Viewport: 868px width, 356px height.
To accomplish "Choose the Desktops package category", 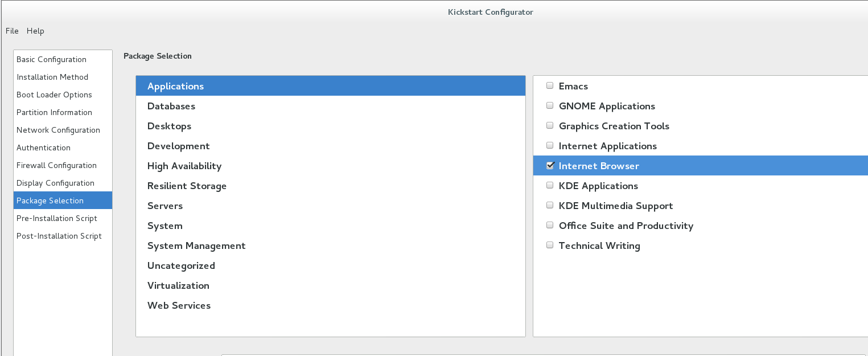I will 169,126.
